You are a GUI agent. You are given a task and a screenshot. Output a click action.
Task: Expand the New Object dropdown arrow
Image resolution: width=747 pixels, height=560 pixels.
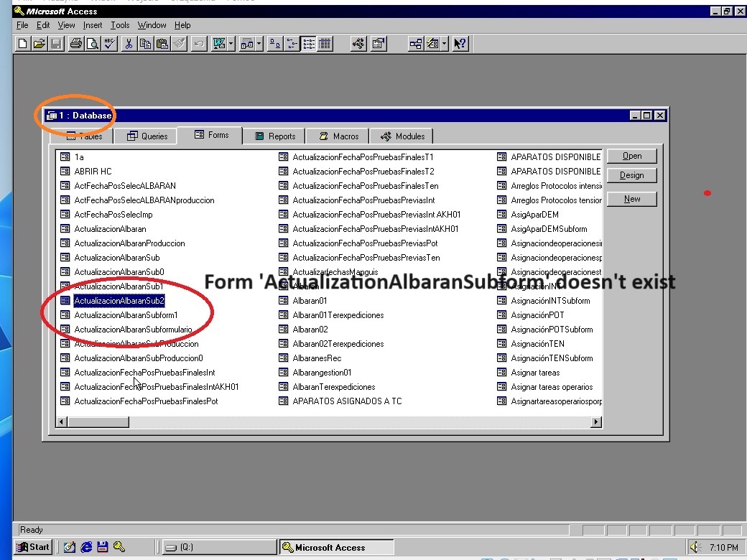(x=444, y=44)
